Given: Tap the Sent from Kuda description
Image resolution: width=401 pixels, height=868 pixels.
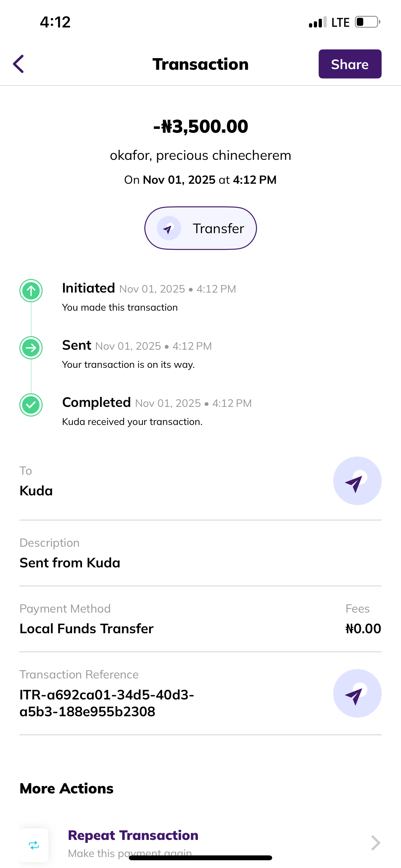Looking at the screenshot, I should pyautogui.click(x=70, y=563).
